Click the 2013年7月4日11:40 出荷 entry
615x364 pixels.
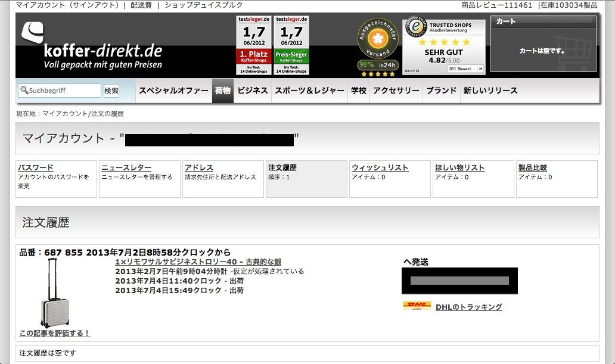point(179,281)
